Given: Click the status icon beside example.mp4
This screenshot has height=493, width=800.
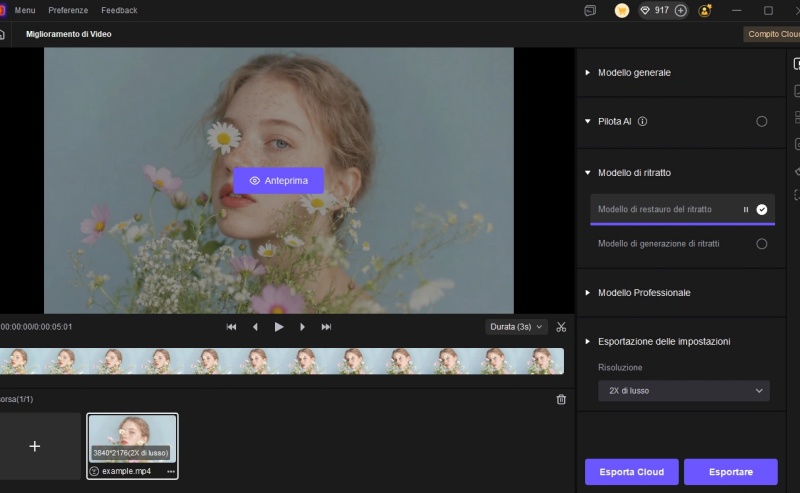Looking at the screenshot, I should click(94, 472).
